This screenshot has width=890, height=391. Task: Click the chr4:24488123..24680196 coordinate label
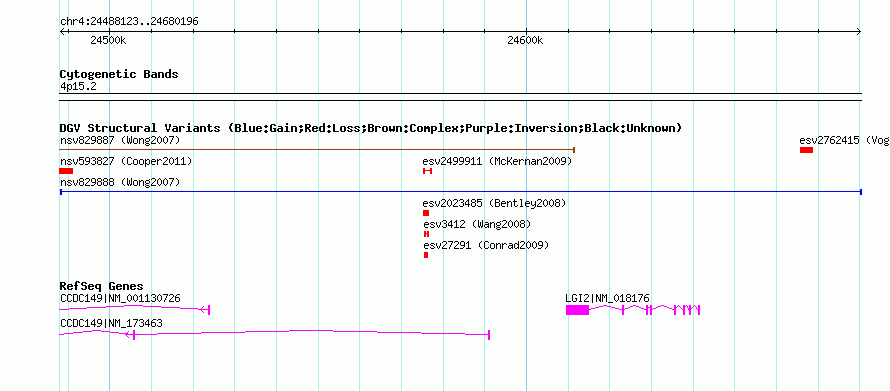(129, 22)
